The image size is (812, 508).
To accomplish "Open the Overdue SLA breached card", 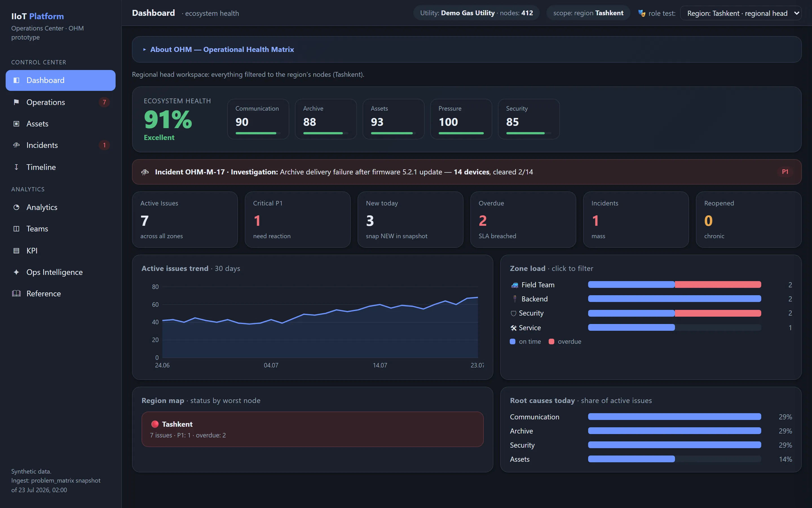I will click(523, 220).
